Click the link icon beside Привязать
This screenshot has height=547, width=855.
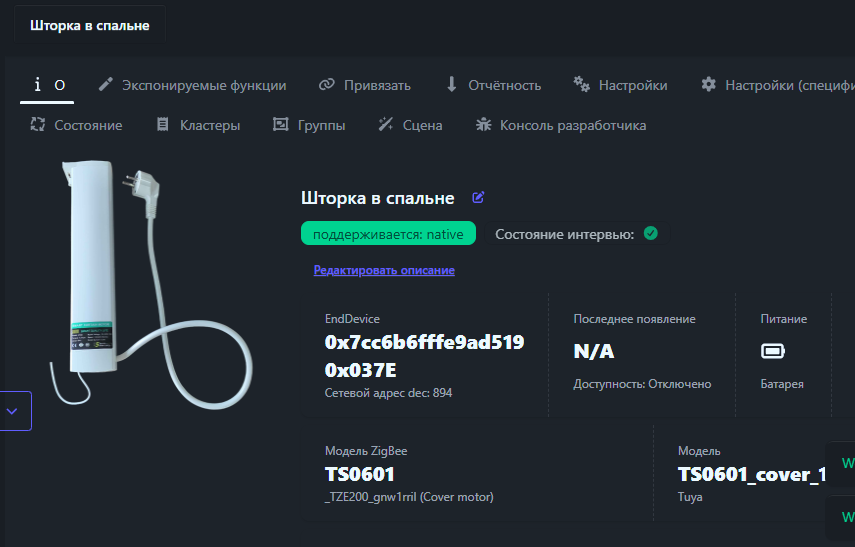(x=327, y=85)
